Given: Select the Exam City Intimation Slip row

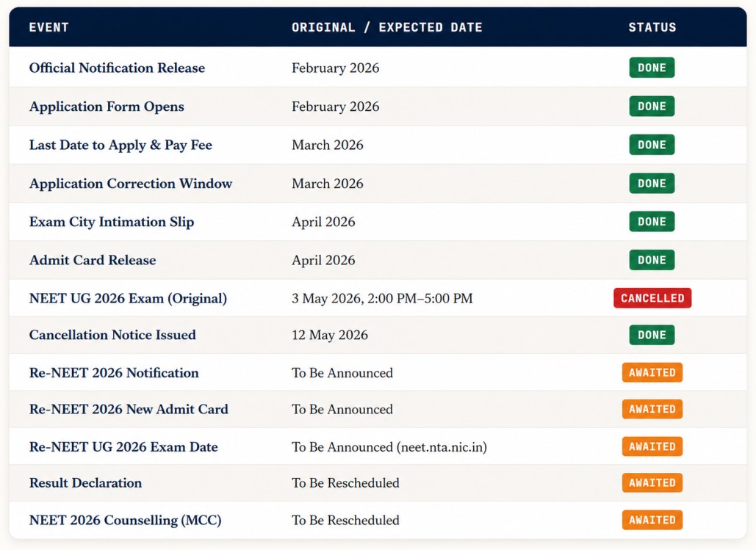Looking at the screenshot, I should point(378,222).
